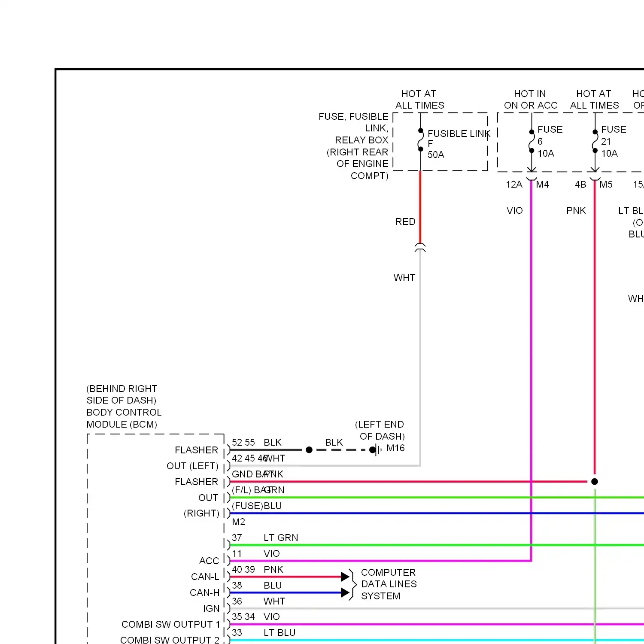Viewport: 644px width, 644px height.
Task: Select the M16 ground label
Action: [395, 448]
